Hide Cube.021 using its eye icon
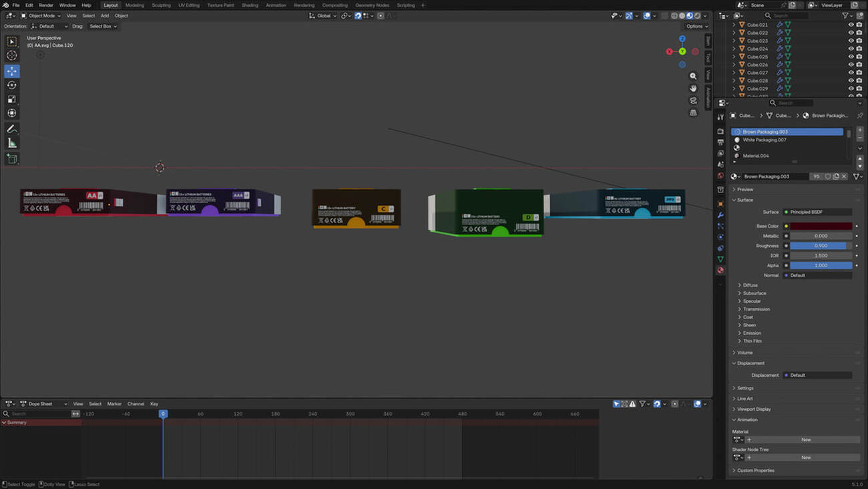The image size is (868, 489). coord(851,25)
